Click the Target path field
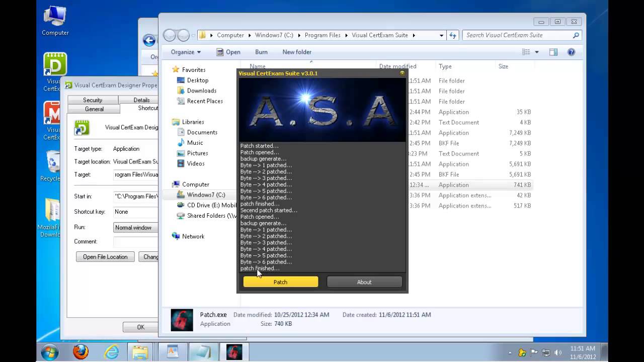This screenshot has height=362, width=644. point(136,175)
